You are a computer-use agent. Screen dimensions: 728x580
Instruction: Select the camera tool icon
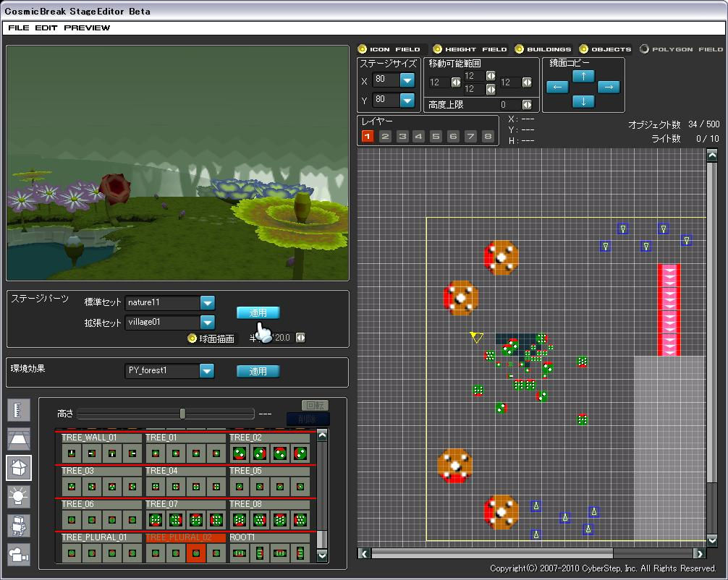pyautogui.click(x=19, y=555)
